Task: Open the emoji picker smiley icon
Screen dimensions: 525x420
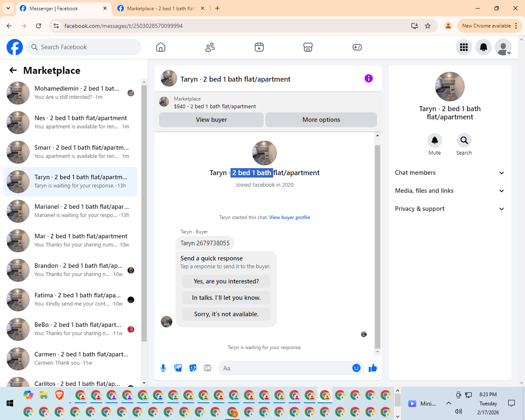Action: pos(356,368)
